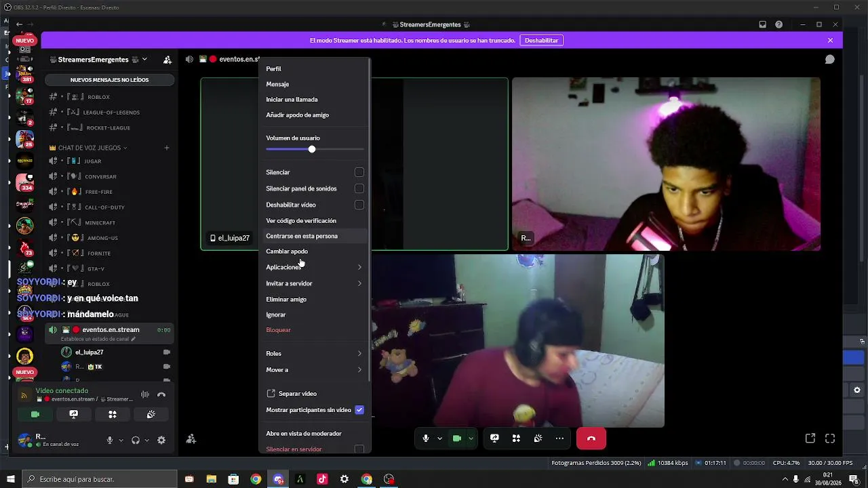Open more options (three dots) in call bar
Viewport: 868px width, 488px height.
[559, 439]
